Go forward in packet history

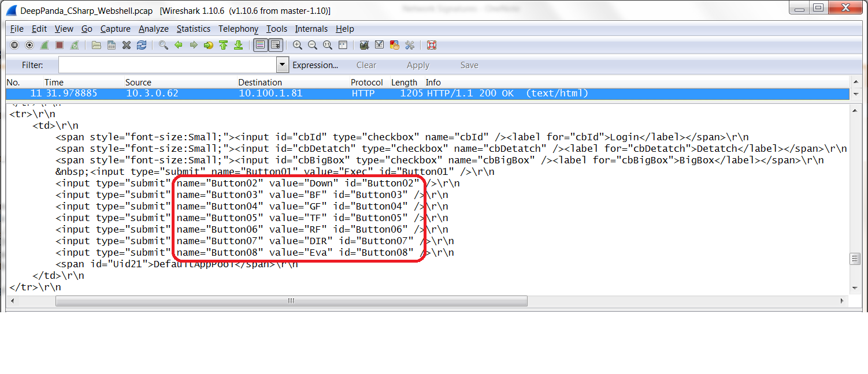[194, 45]
